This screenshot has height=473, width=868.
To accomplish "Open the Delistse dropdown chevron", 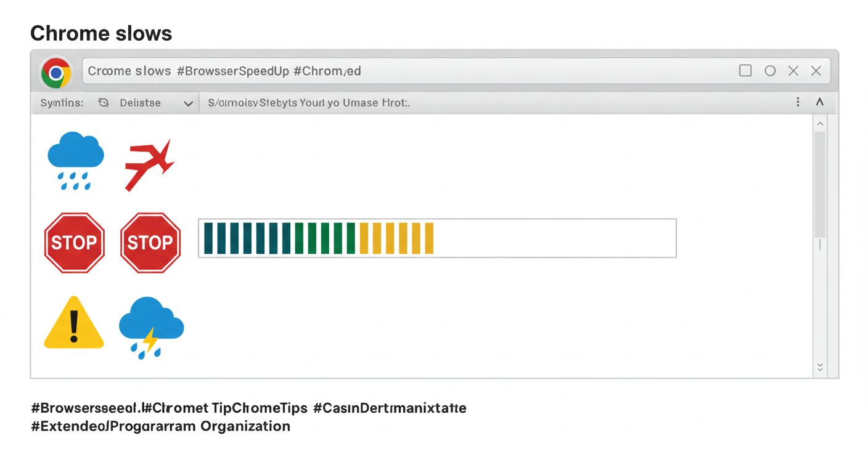I will (x=189, y=103).
